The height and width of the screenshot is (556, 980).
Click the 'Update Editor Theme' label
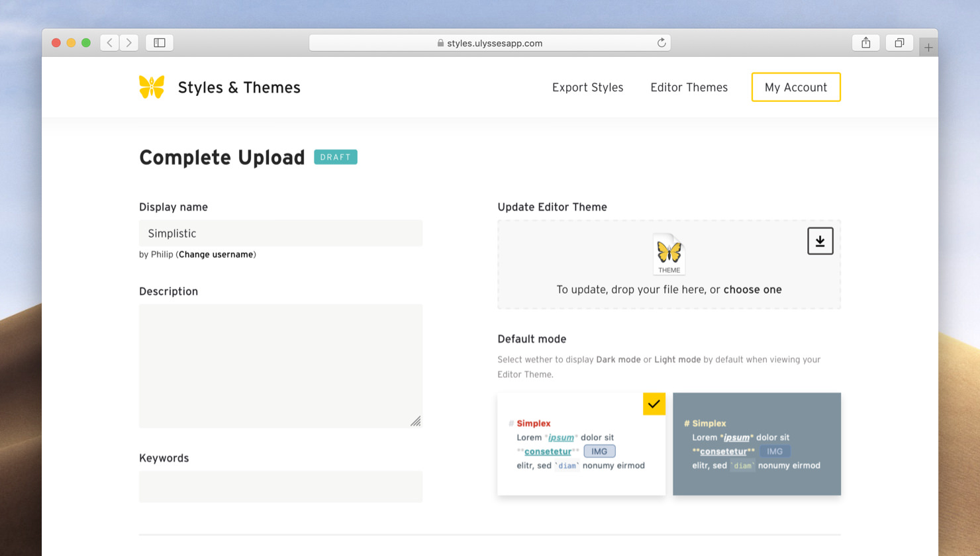[552, 207]
